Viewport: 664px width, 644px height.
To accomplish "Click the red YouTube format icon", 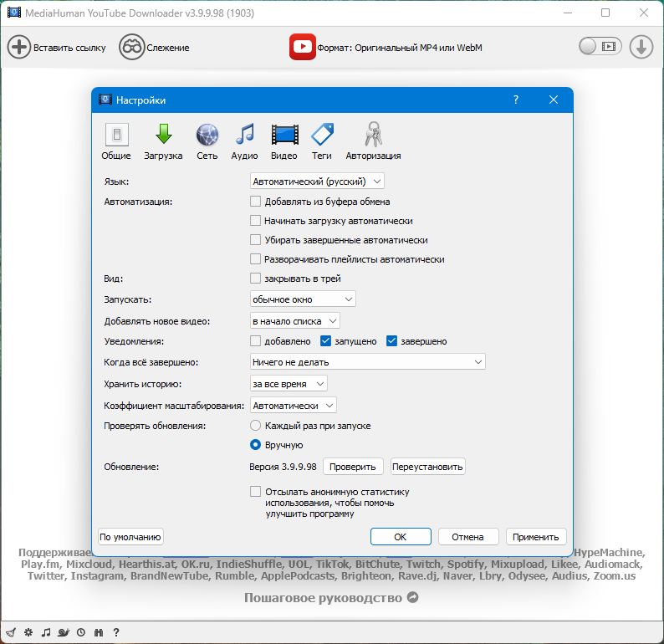I will pyautogui.click(x=303, y=47).
